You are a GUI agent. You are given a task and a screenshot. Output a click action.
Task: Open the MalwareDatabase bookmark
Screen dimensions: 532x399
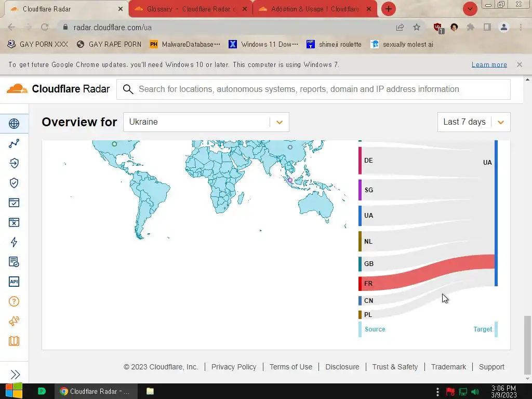pyautogui.click(x=185, y=44)
